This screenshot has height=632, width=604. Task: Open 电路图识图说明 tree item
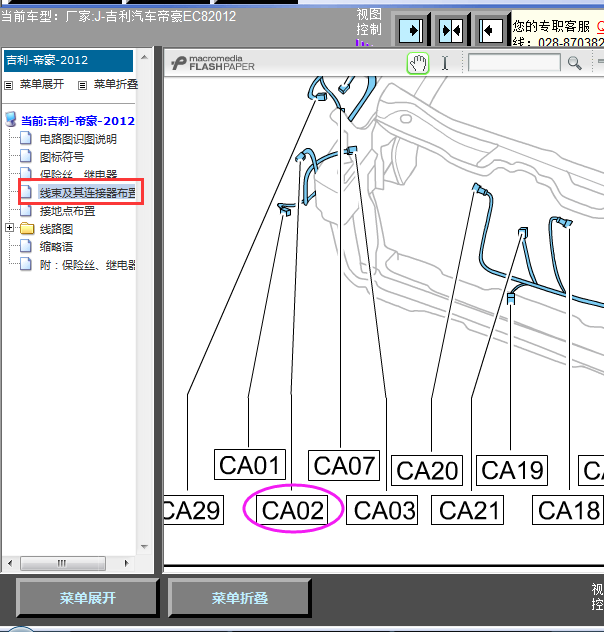[78, 139]
